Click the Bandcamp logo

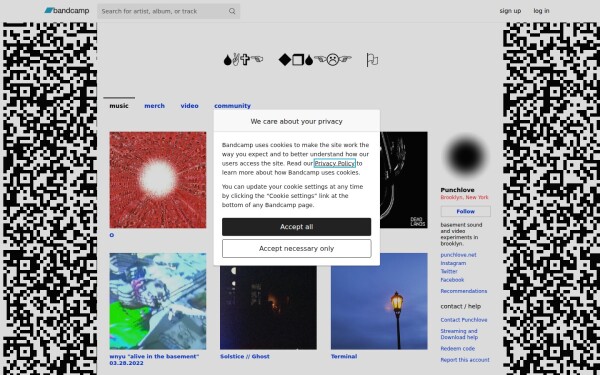coord(67,11)
